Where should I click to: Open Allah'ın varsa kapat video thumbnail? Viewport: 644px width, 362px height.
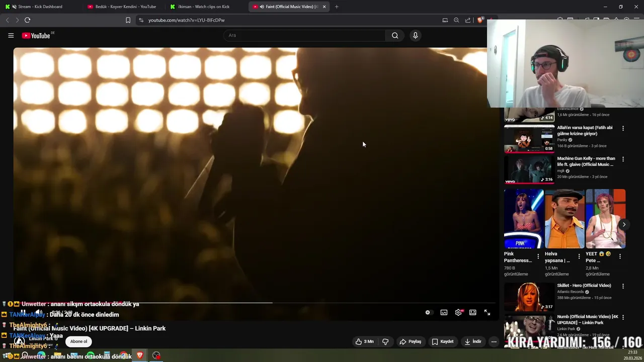pos(529,138)
